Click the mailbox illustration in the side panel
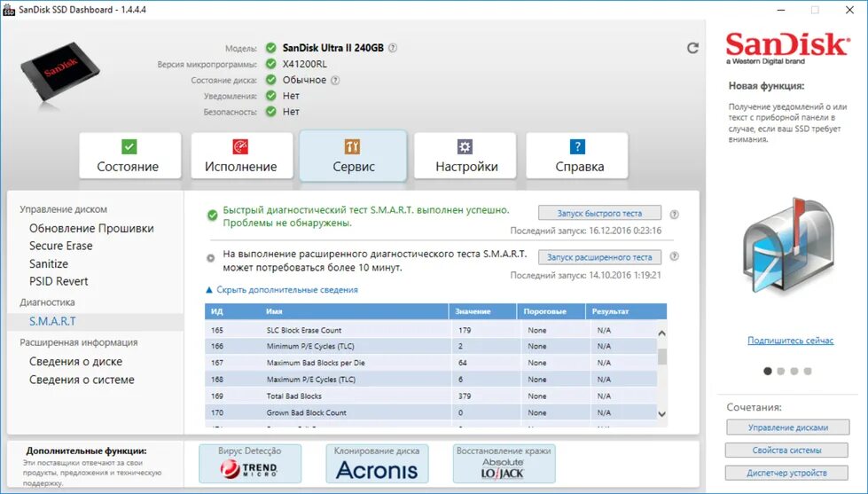This screenshot has height=494, width=868. pyautogui.click(x=789, y=247)
